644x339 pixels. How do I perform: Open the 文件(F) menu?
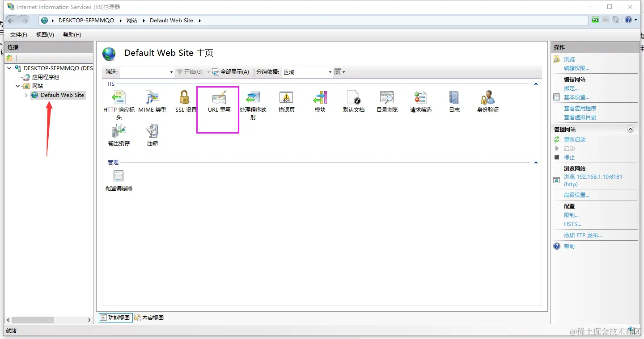tap(19, 35)
